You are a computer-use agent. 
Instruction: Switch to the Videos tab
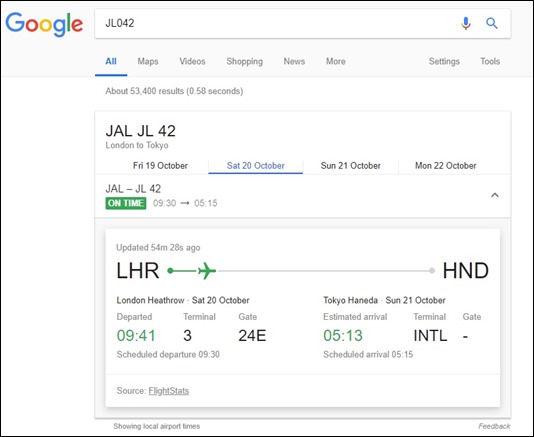coord(192,62)
